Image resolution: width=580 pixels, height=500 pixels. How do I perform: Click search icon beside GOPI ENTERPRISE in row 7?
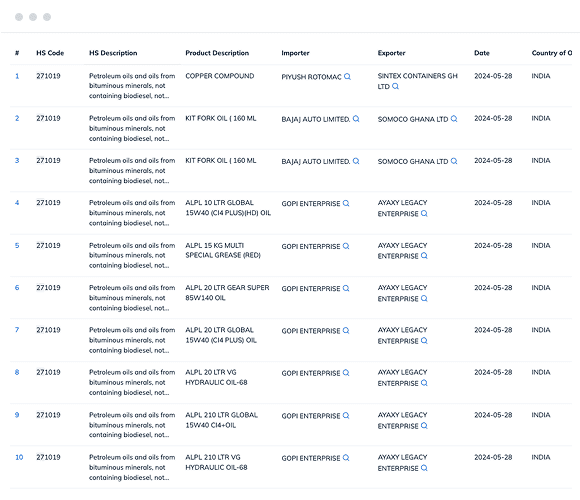(x=346, y=330)
